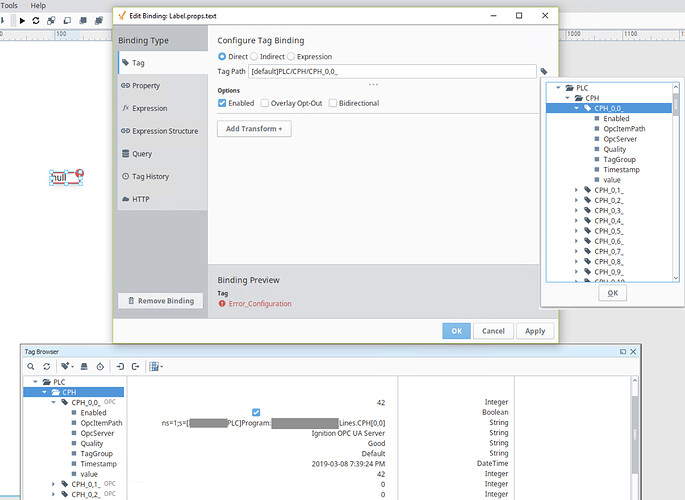Check the Bidirectional checkbox
Screen dimensions: 685x500
(332, 103)
